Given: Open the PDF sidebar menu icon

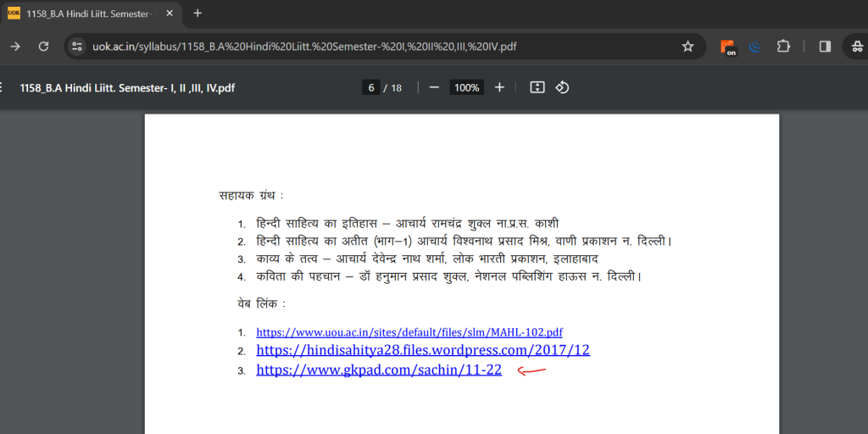Looking at the screenshot, I should [x=2, y=87].
